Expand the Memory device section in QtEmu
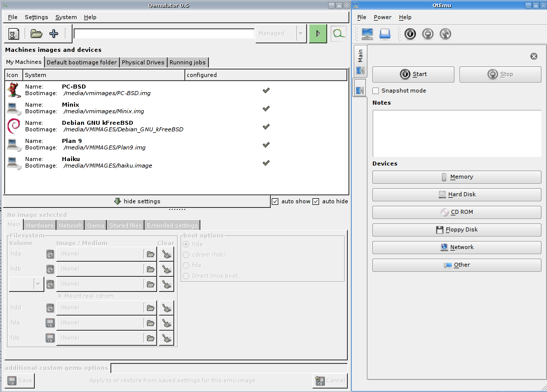Viewport: 547px width, 392px height. point(456,177)
